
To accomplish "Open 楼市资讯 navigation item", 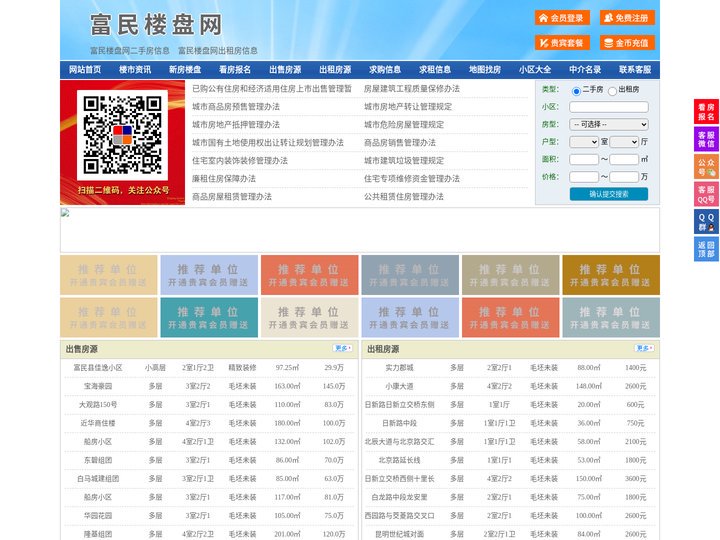I will (x=135, y=70).
